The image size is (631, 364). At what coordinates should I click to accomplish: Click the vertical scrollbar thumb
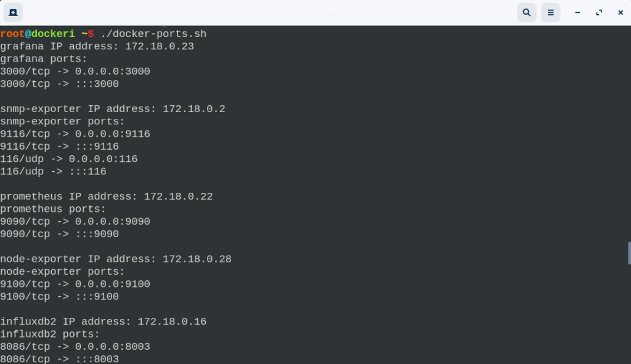pyautogui.click(x=629, y=253)
